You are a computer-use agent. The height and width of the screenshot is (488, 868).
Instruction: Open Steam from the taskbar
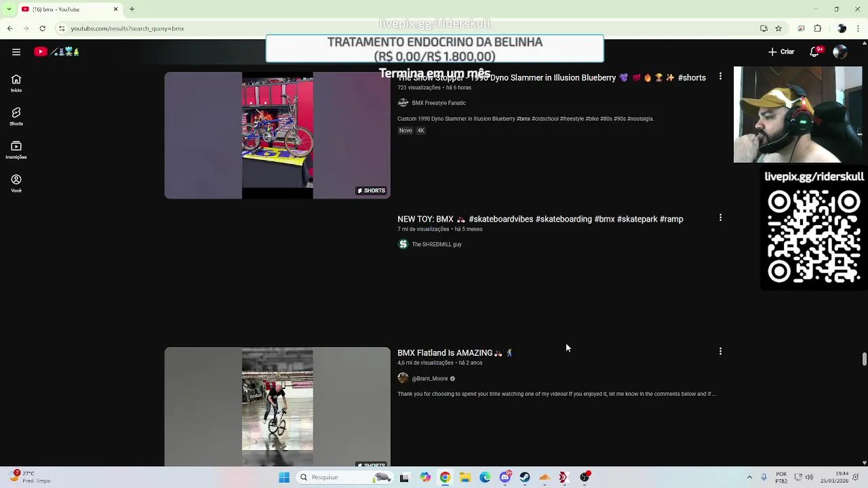525,477
